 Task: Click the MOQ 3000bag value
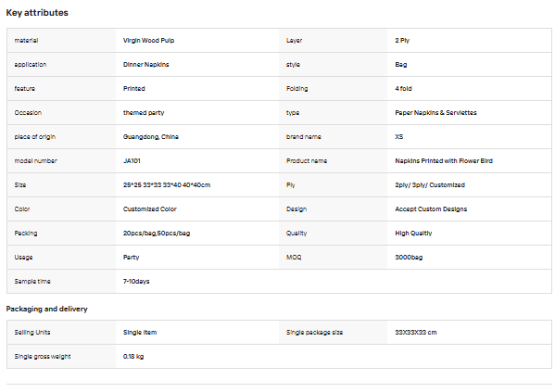tap(409, 257)
